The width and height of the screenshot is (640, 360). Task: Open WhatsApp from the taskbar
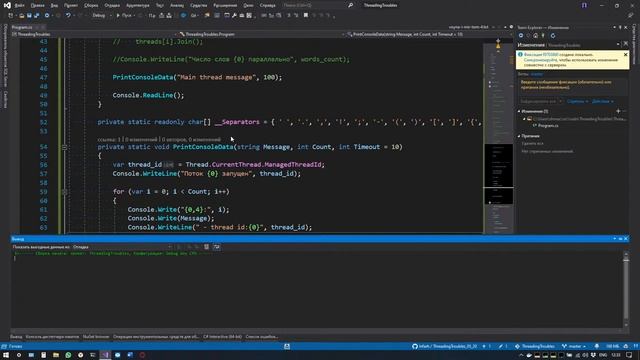pos(68,355)
